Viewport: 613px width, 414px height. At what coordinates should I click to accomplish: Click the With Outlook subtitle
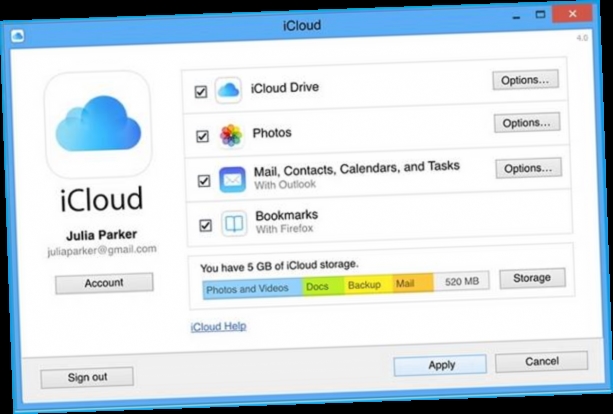[285, 184]
